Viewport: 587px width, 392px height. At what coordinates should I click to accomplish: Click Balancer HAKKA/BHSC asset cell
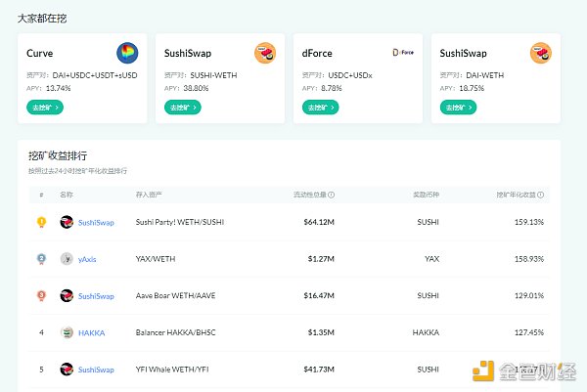click(x=175, y=332)
